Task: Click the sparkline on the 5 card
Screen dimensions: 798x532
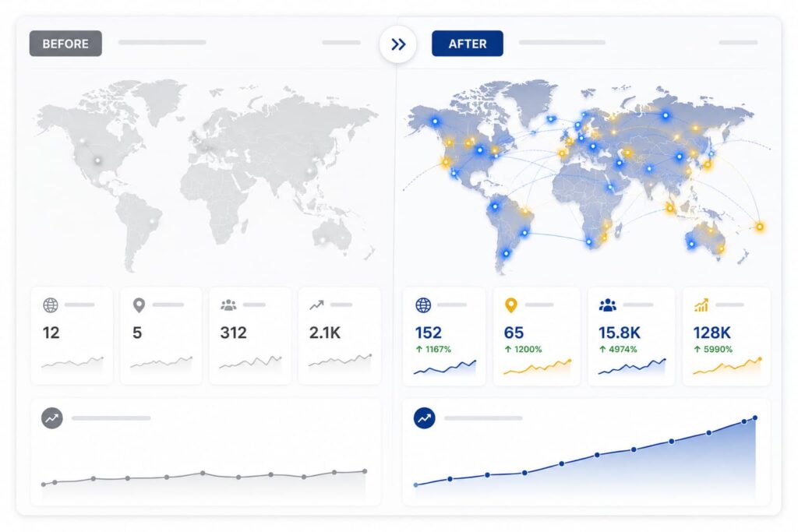Action: point(161,365)
